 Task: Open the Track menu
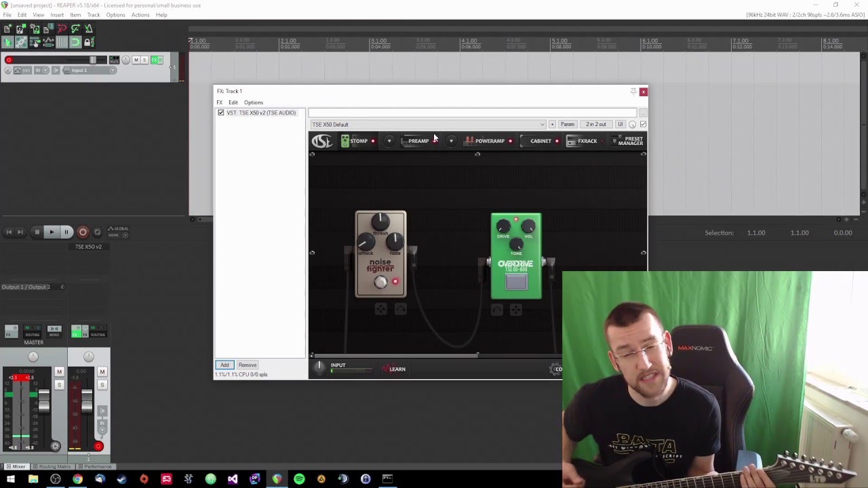(94, 15)
